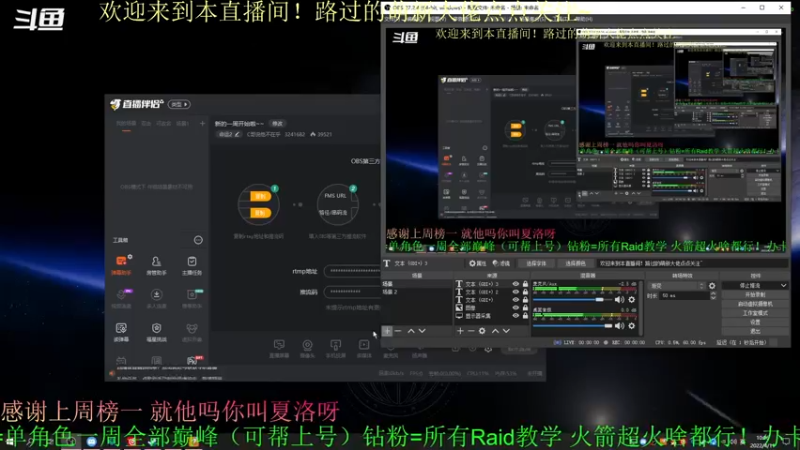Viewport: 800px width, 450px height.
Task: Add a new source in OBS sources panel
Action: (x=460, y=331)
